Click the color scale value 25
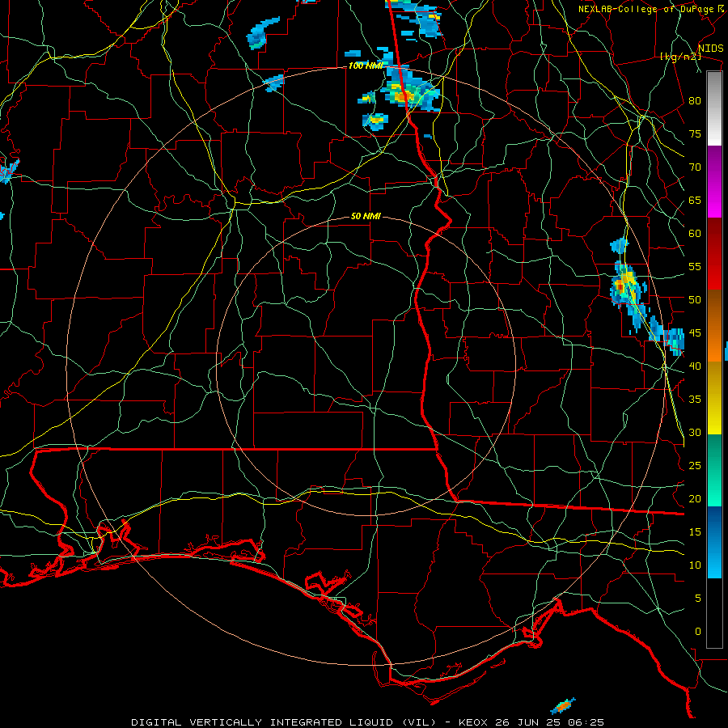The image size is (728, 728). (x=695, y=466)
